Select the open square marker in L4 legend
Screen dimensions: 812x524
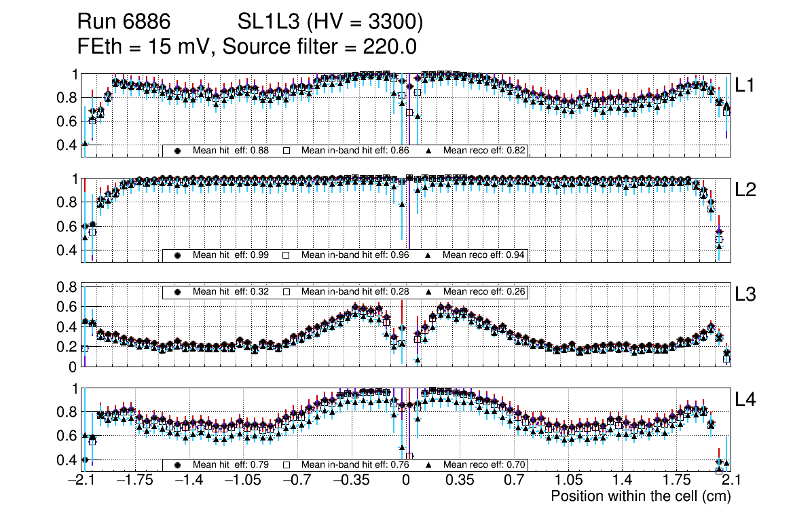tap(287, 465)
